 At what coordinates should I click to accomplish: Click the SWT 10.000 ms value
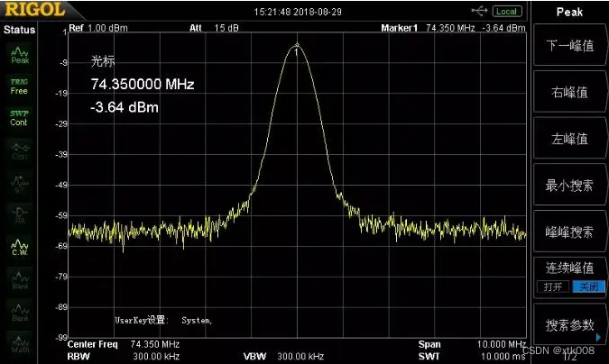pos(503,356)
